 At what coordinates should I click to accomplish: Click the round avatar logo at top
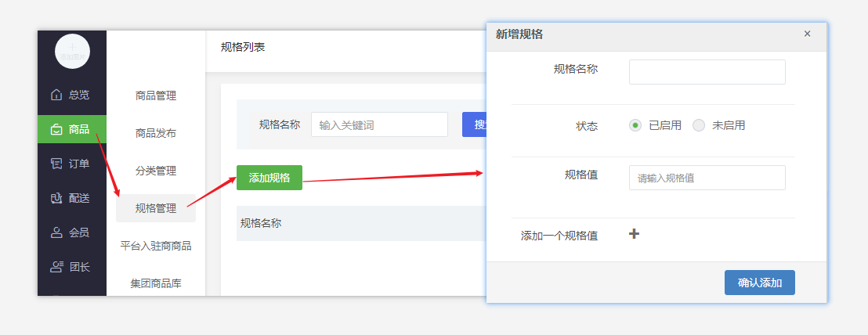pos(72,52)
